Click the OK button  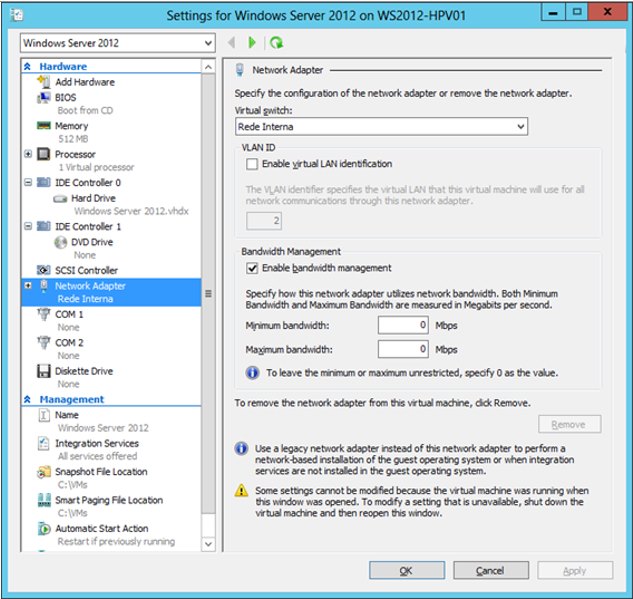click(x=405, y=570)
